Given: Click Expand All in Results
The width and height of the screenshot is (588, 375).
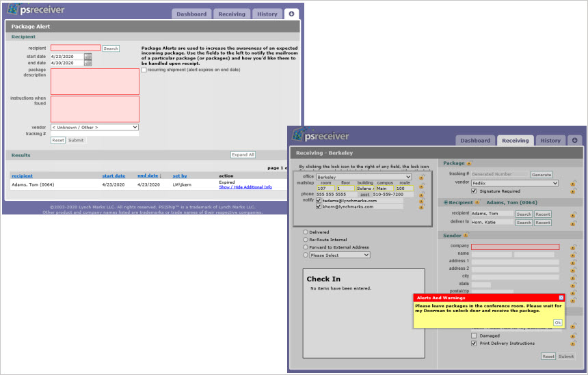Looking at the screenshot, I should (243, 154).
